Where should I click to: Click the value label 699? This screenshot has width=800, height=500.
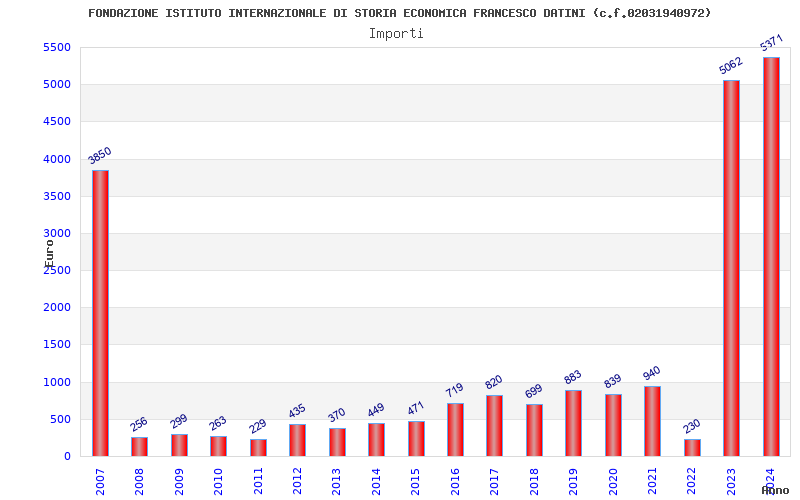tap(533, 391)
